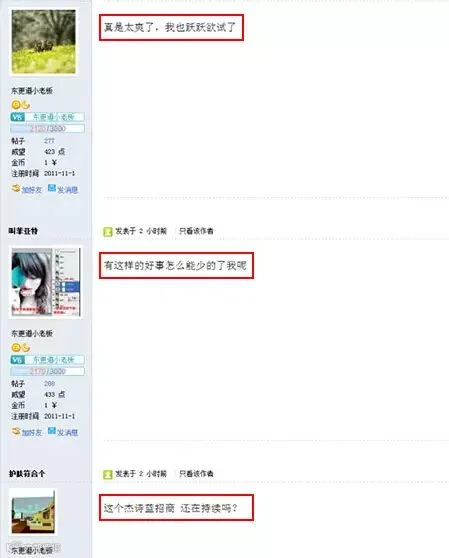Screen dimensions: 449x558
Task: Click the girl portrait avatar thumbnail
Action: click(46, 282)
